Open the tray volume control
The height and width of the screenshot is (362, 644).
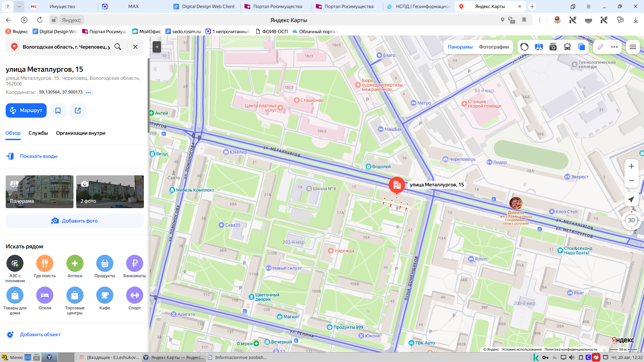(x=572, y=357)
